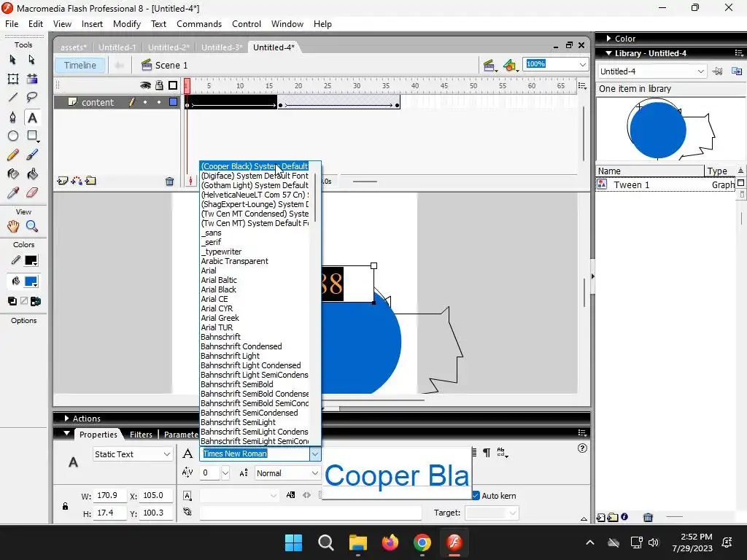This screenshot has height=560, width=747.
Task: Click the Add Motion Guide icon
Action: point(76,181)
